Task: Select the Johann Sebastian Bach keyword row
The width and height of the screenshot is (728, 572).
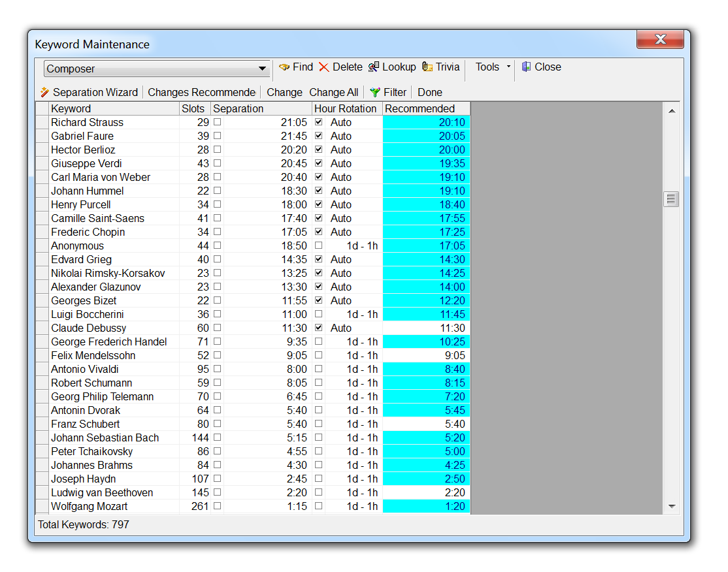Action: click(x=105, y=437)
